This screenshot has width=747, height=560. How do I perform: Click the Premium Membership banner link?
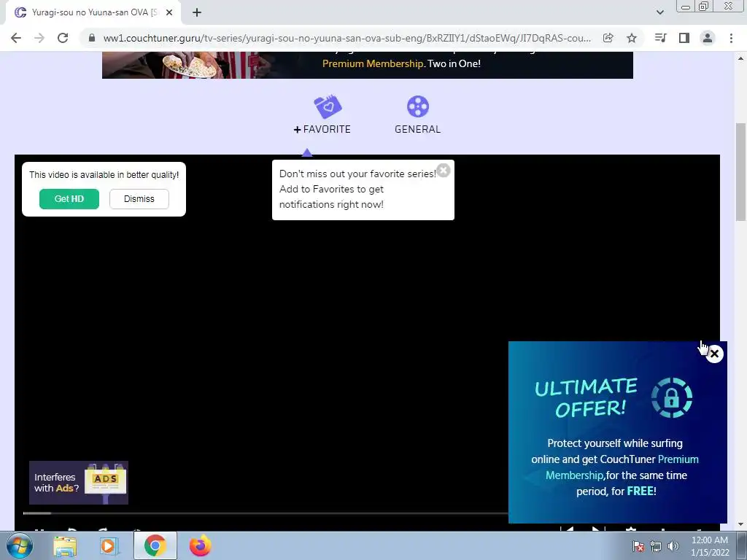pyautogui.click(x=373, y=64)
